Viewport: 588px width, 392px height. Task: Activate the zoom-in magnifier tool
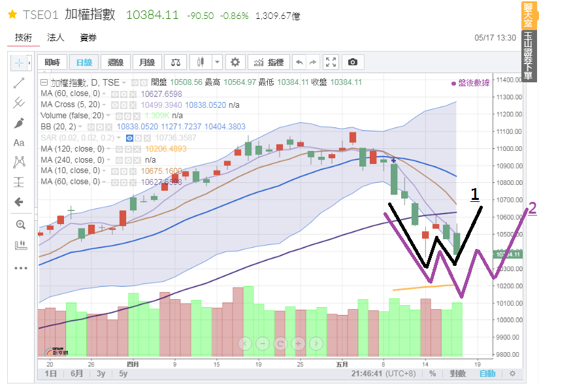21,225
